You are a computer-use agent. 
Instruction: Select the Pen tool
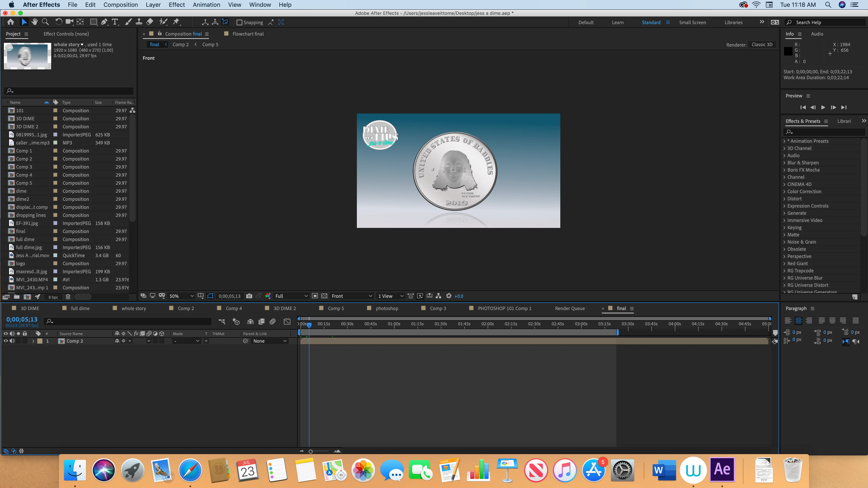coord(104,22)
